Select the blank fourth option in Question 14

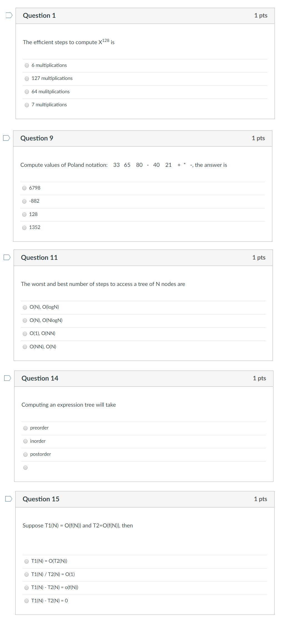click(x=26, y=468)
